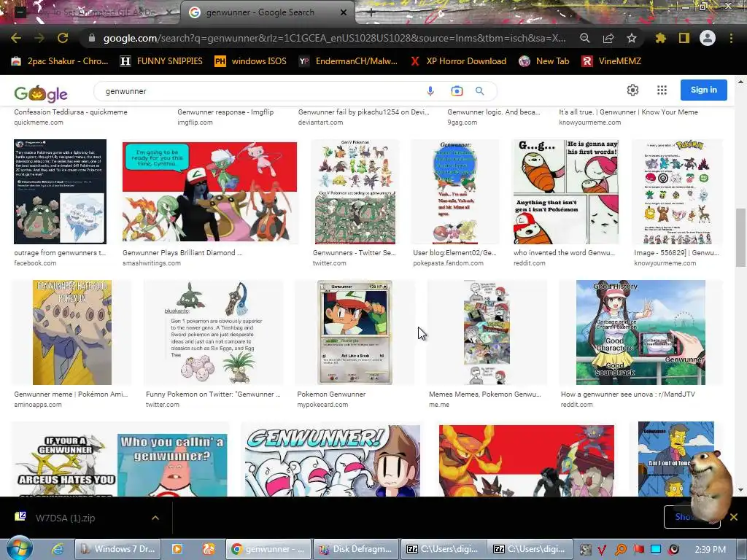747x560 pixels.
Task: Open the GENWUNNER! cartoon thumbnail
Action: point(332,460)
